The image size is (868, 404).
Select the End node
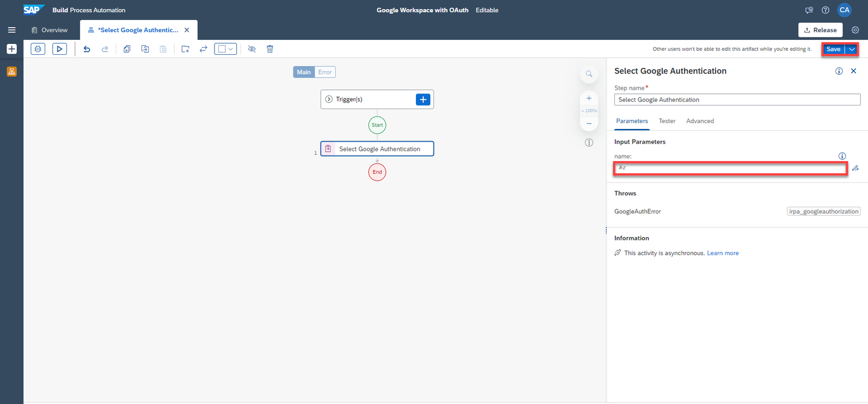377,172
